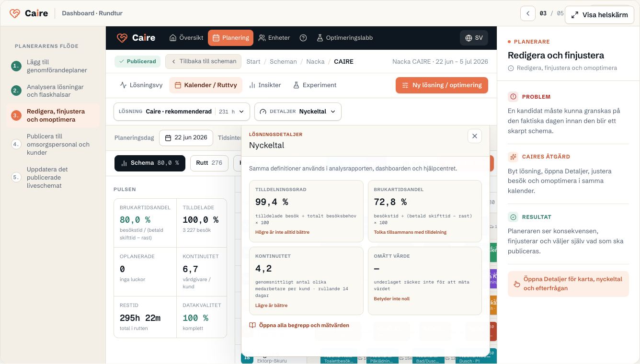Screen dimensions: 640x364
Task: Click the Omätt värde card
Action: 424,281
